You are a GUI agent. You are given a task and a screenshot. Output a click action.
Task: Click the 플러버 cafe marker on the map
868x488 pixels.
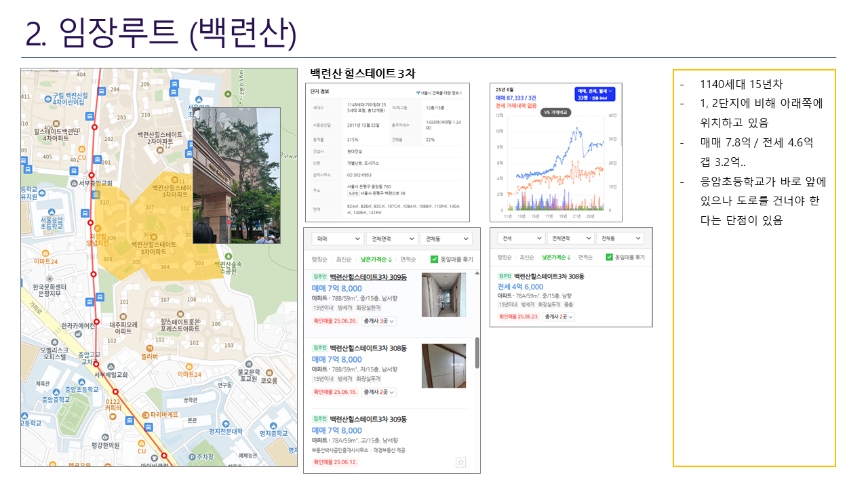150,347
